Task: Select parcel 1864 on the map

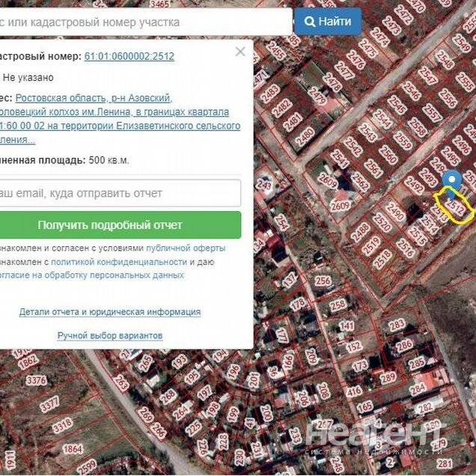Action: click(73, 449)
